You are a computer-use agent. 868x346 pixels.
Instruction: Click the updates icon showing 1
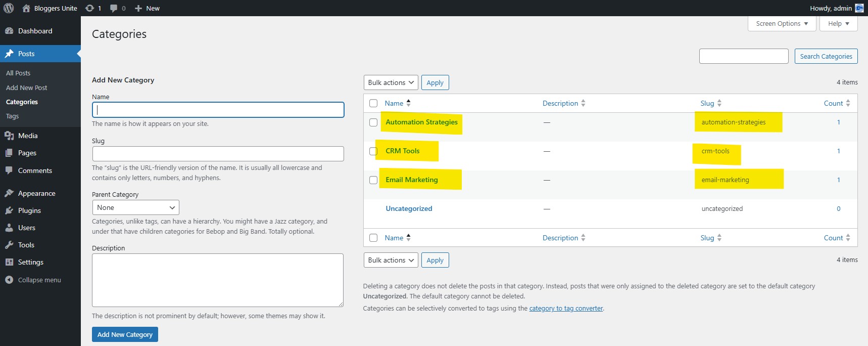(89, 8)
